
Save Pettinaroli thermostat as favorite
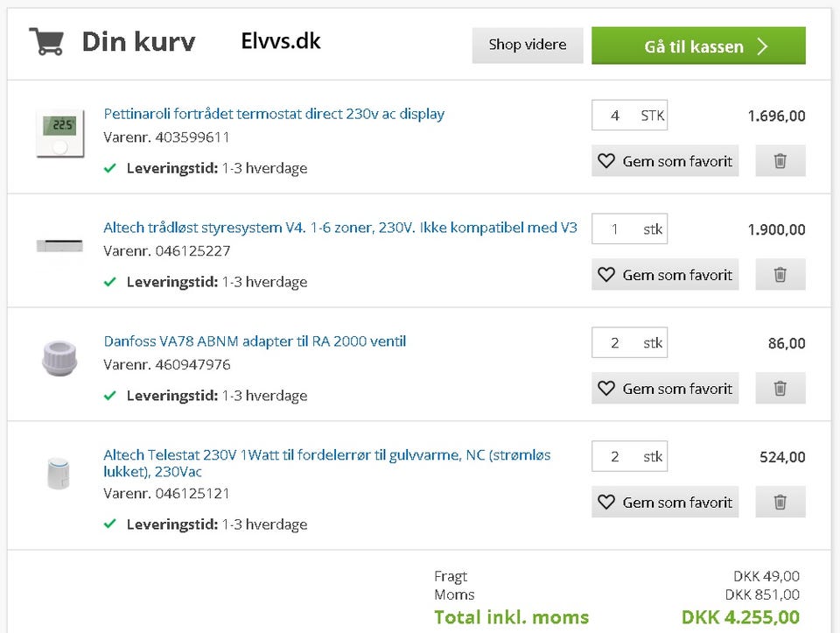(665, 161)
